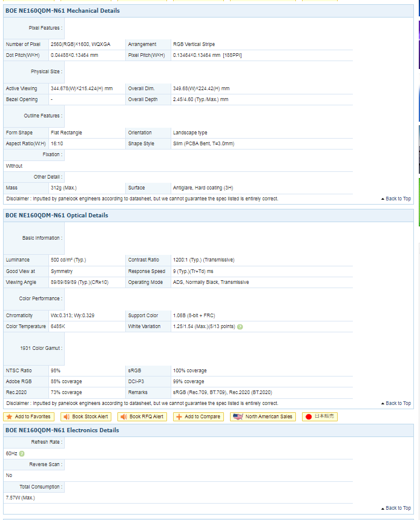This screenshot has height=520, width=420.
Task: Click Book RFQ Alert button
Action: [x=143, y=416]
